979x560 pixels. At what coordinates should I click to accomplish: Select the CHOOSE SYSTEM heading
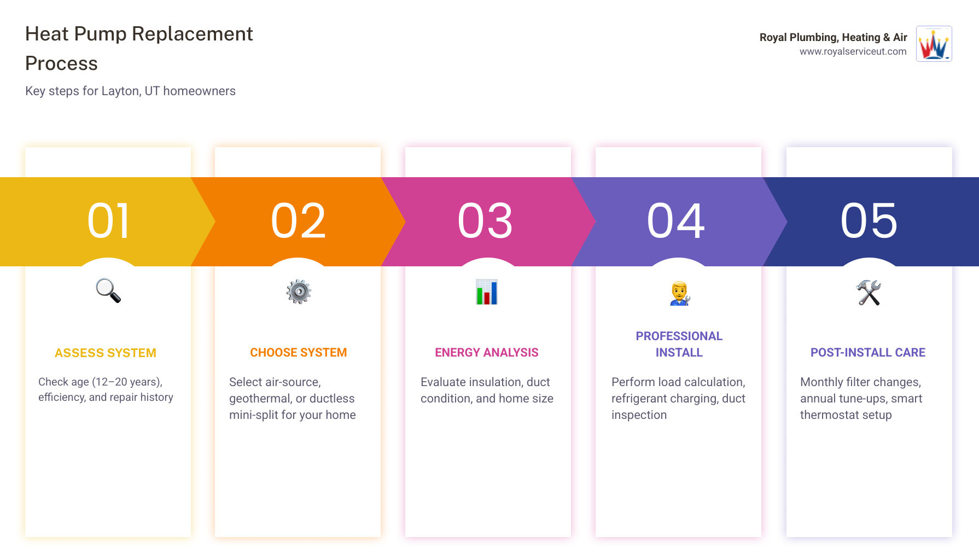pyautogui.click(x=298, y=352)
